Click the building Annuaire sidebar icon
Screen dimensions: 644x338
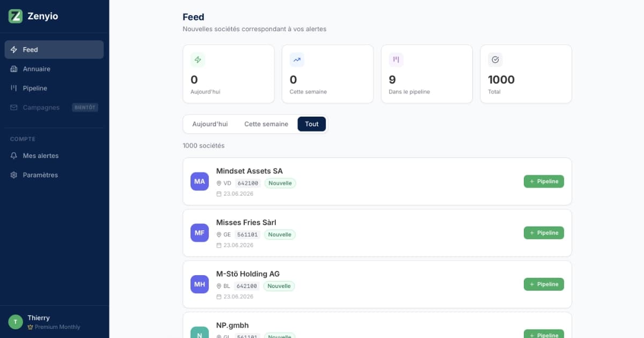14,69
